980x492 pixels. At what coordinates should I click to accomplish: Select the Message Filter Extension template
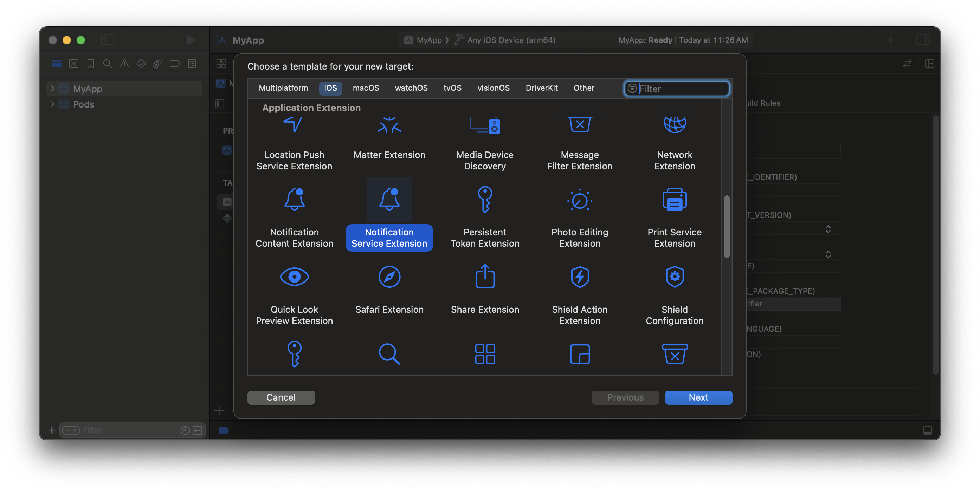click(579, 145)
